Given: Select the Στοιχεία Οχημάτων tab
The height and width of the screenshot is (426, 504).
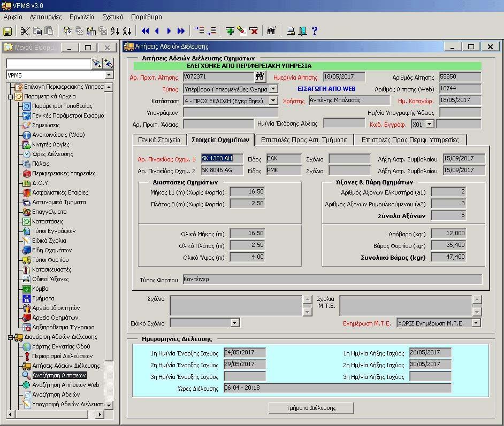Looking at the screenshot, I should coord(220,140).
